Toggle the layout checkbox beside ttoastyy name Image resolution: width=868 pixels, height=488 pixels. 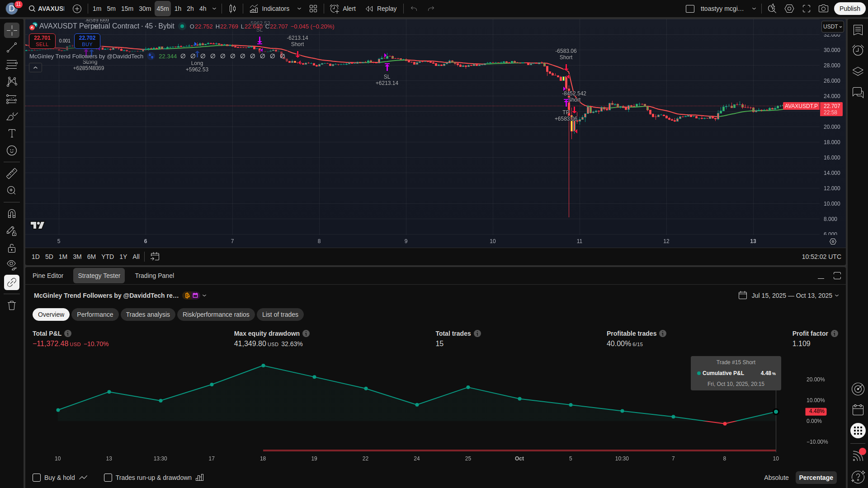coord(690,9)
